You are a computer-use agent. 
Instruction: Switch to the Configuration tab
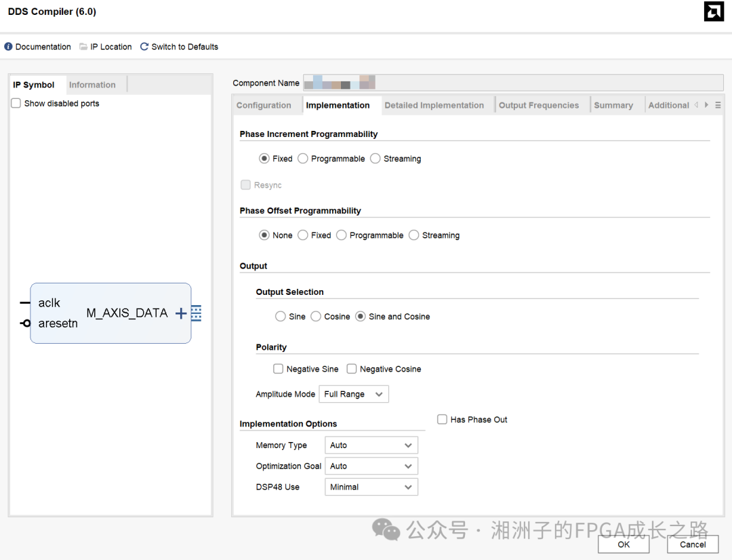[x=264, y=106]
